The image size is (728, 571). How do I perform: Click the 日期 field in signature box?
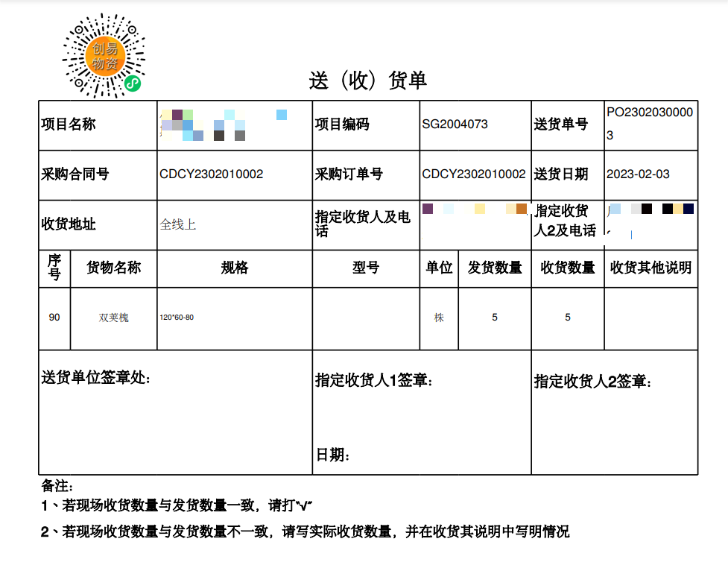click(x=333, y=455)
